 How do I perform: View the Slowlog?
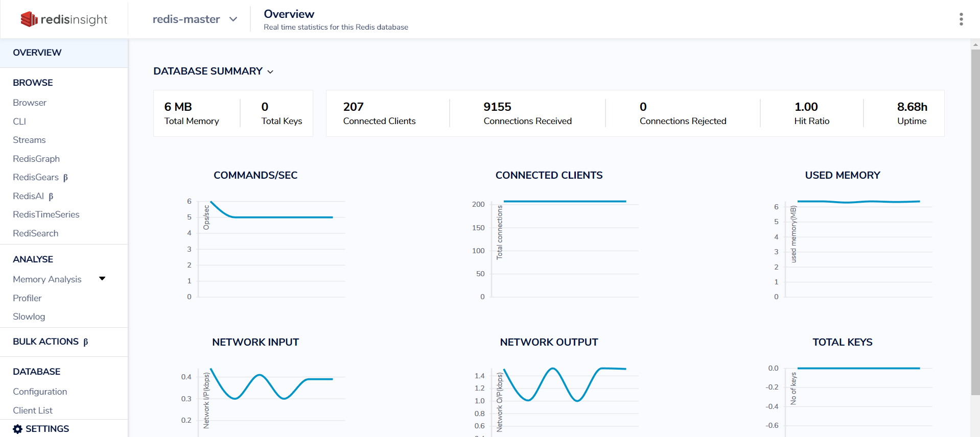coord(29,317)
